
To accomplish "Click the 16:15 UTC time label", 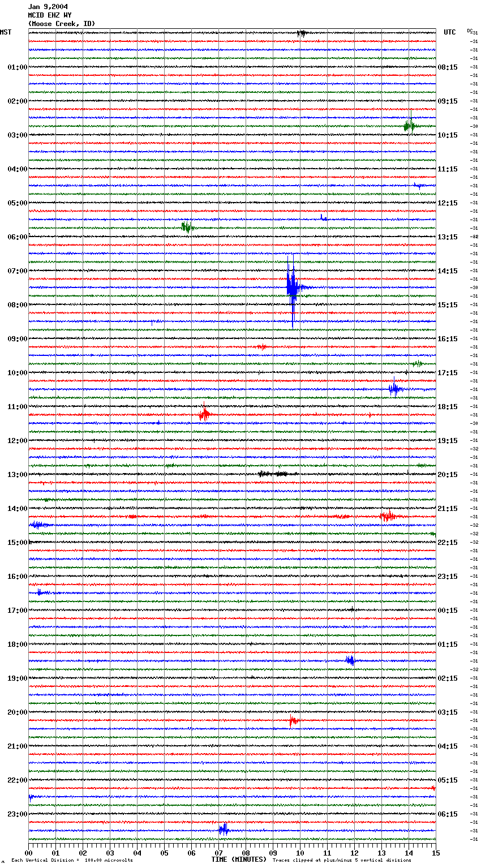I will click(448, 339).
